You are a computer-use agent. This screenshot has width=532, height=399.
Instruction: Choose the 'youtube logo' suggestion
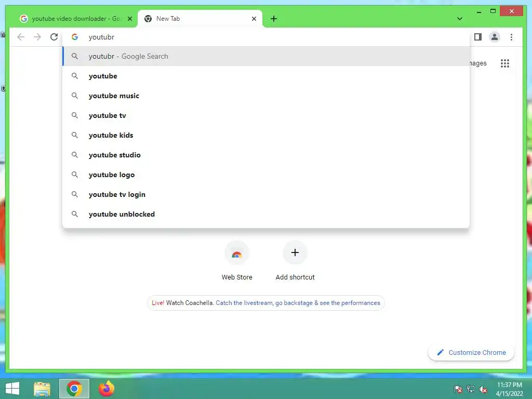266,175
